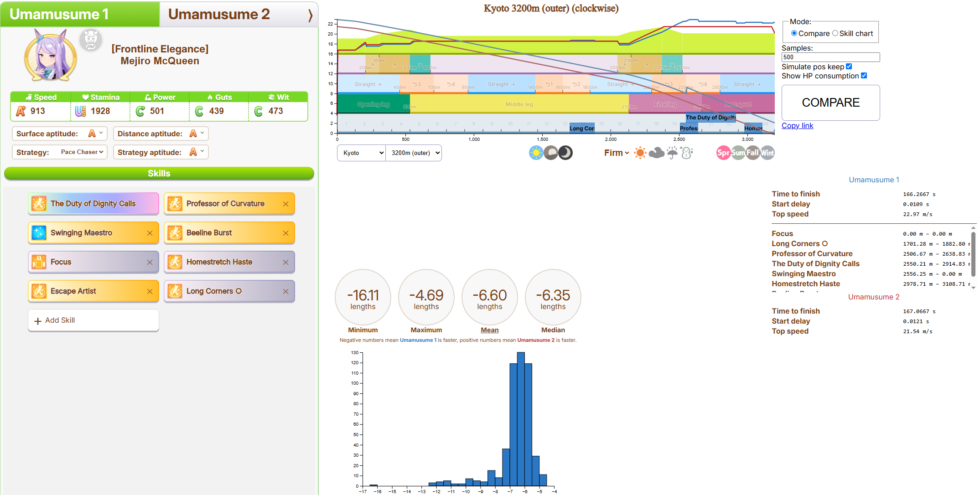Screen dimensions: 980x495
Task: Remove Long Corners skill
Action: (x=285, y=291)
